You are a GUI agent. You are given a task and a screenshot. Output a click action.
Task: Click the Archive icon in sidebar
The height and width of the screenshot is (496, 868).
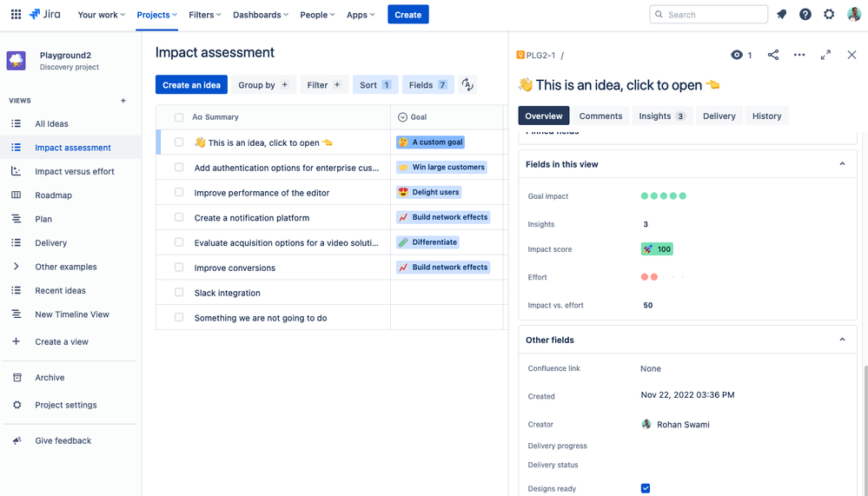point(17,378)
